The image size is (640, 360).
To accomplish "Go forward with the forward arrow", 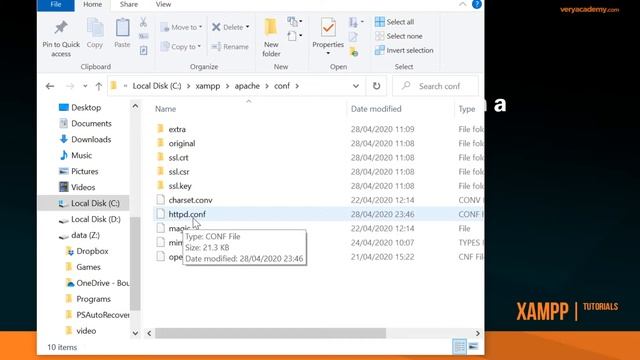I will (x=70, y=86).
